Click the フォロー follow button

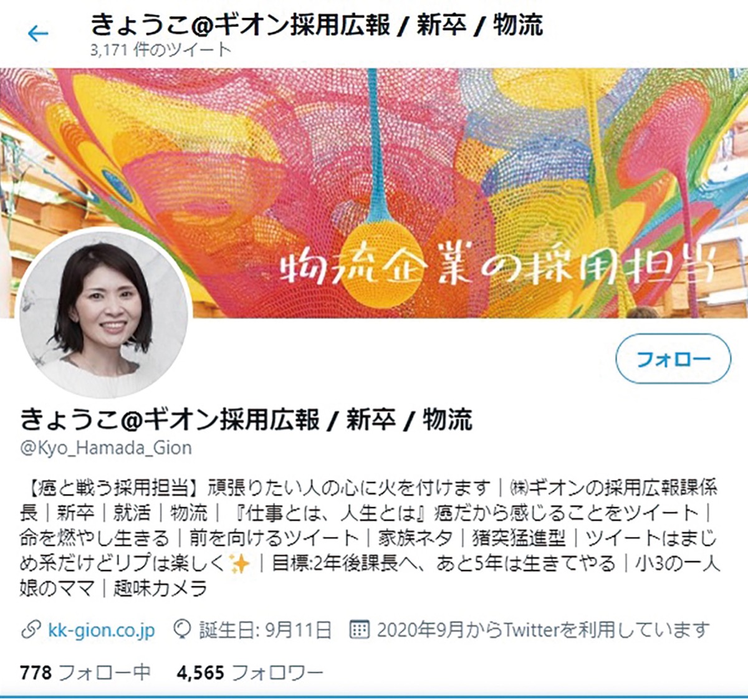(673, 358)
